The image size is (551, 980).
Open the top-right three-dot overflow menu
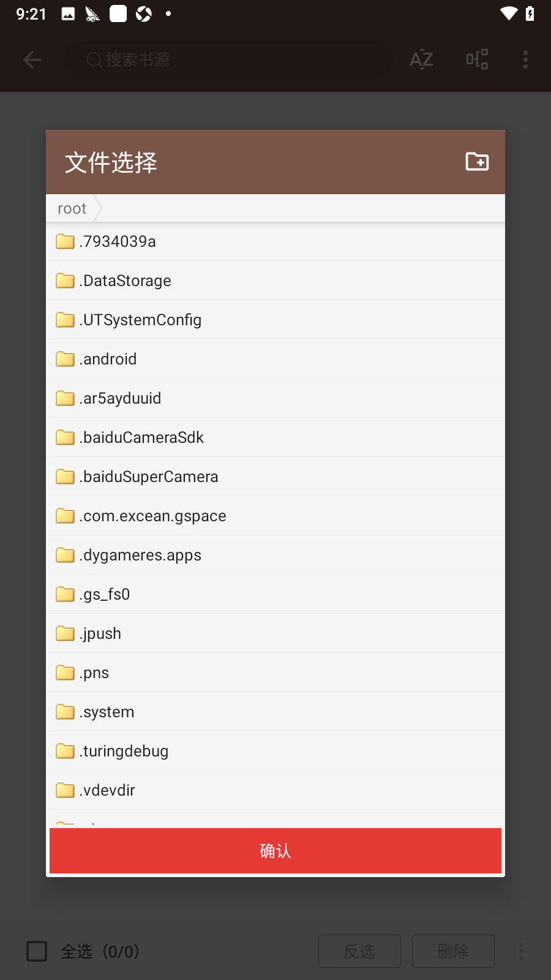click(x=525, y=59)
